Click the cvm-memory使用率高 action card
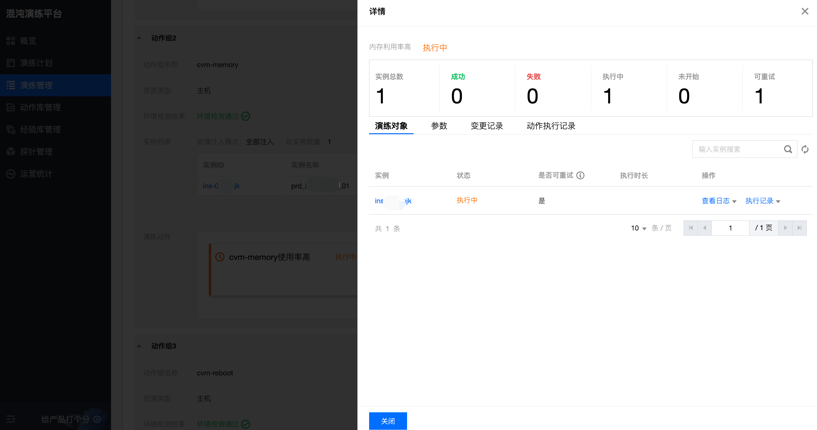The height and width of the screenshot is (430, 817). pos(283,269)
